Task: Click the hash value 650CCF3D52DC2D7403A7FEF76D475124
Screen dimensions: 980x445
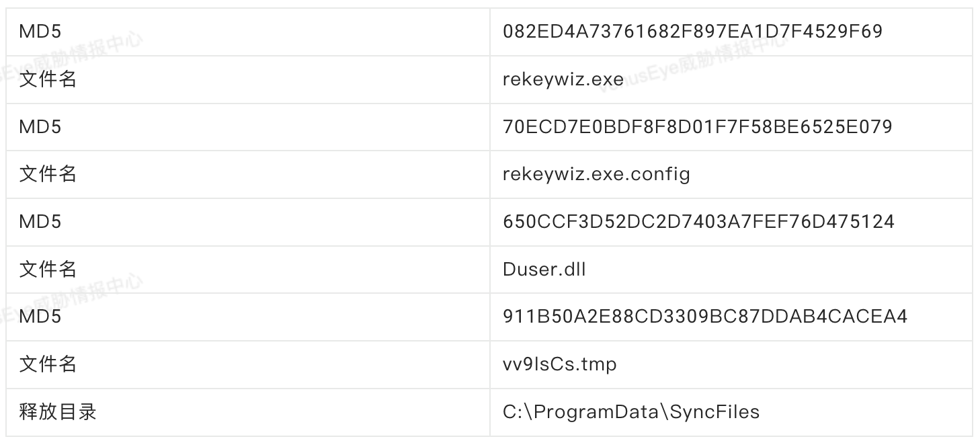Action: coord(698,222)
